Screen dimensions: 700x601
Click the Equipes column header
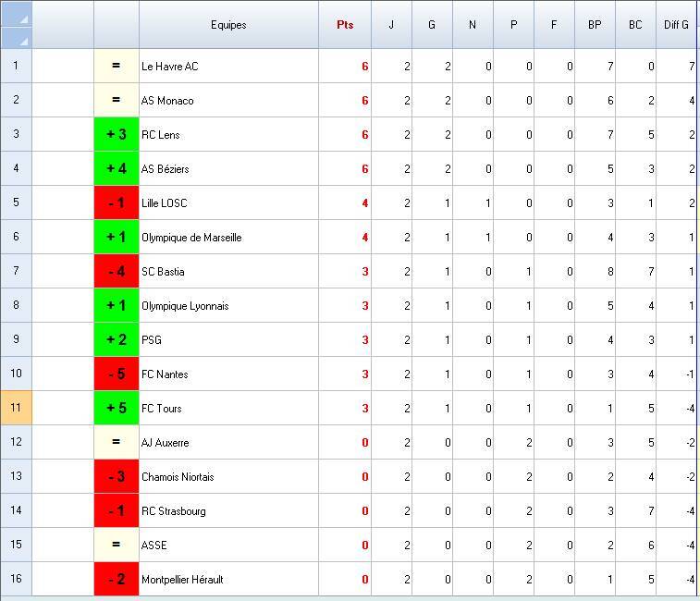tap(228, 25)
